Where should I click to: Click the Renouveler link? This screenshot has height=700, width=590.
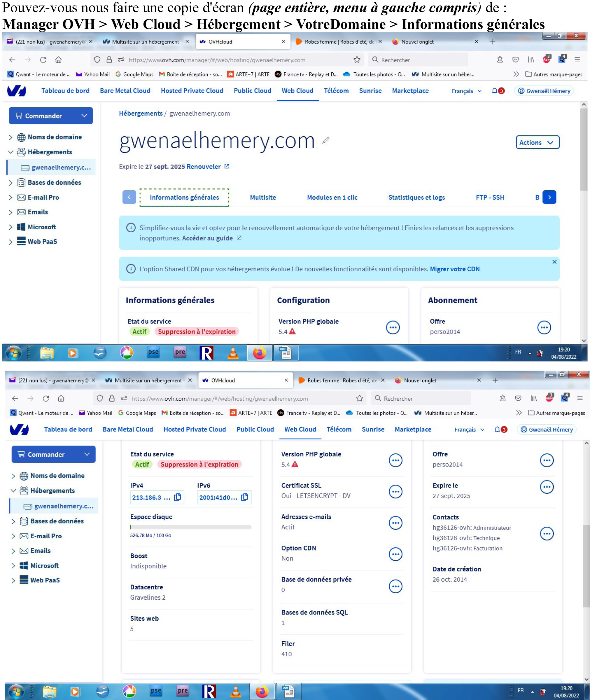[204, 167]
